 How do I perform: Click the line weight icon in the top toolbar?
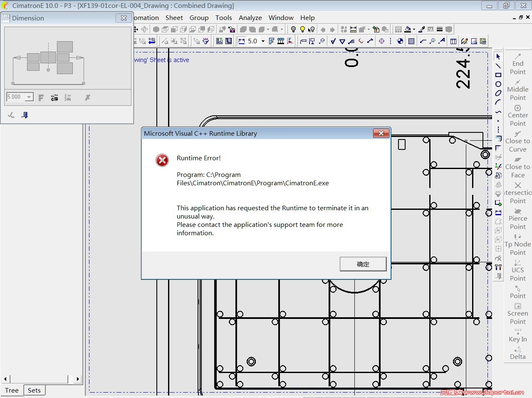439,29
